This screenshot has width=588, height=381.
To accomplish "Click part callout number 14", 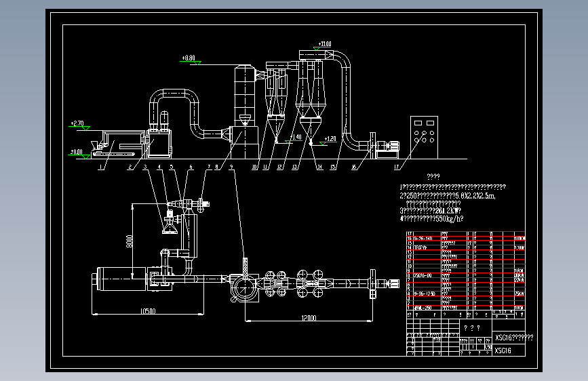I will [319, 167].
